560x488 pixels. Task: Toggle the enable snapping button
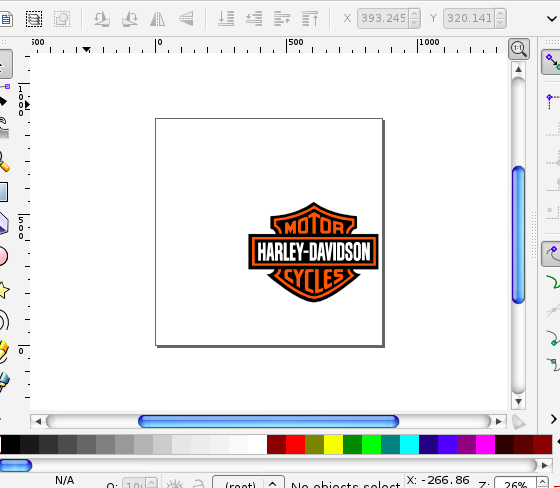coord(551,62)
